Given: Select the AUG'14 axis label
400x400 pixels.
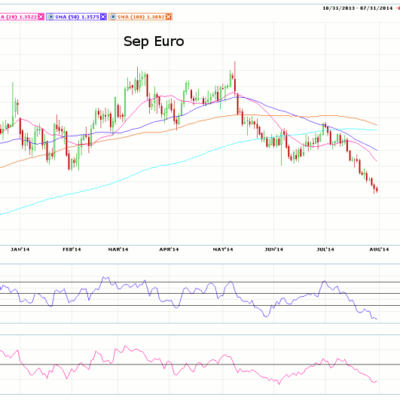Looking at the screenshot, I should 379,249.
